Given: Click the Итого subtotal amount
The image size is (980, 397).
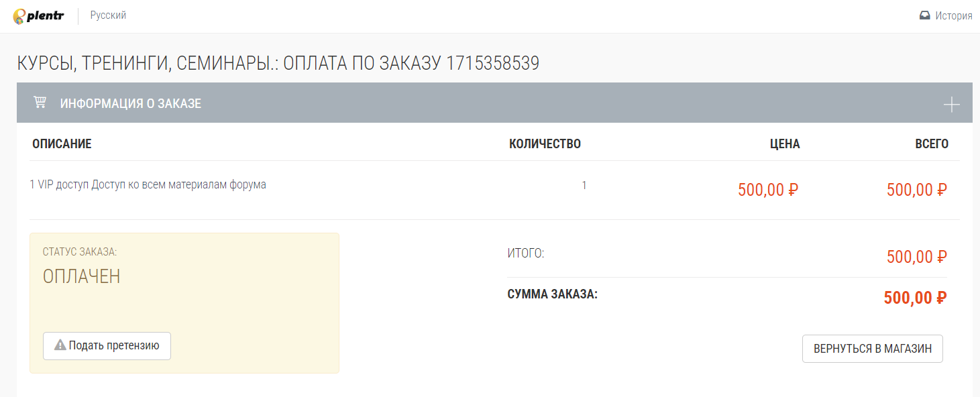Looking at the screenshot, I should coord(916,257).
